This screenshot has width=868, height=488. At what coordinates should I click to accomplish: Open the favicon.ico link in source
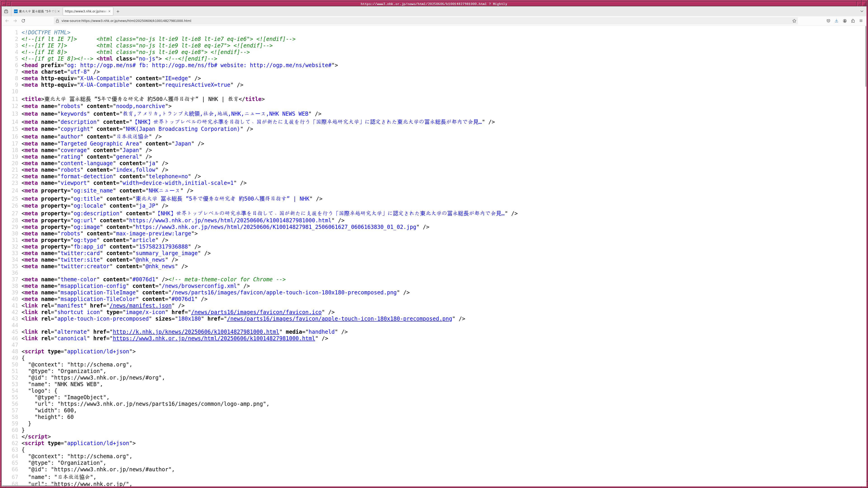[256, 312]
